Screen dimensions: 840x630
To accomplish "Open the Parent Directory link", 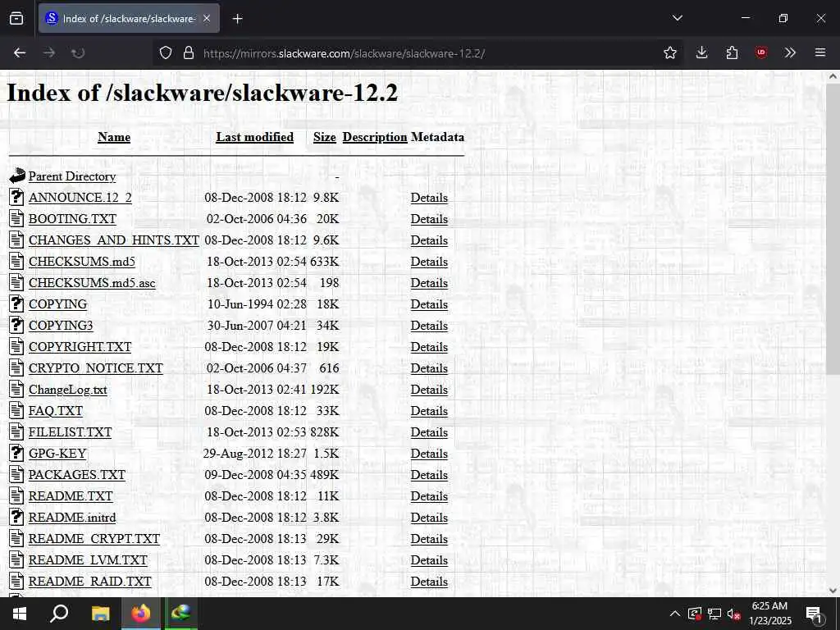I will pyautogui.click(x=72, y=176).
